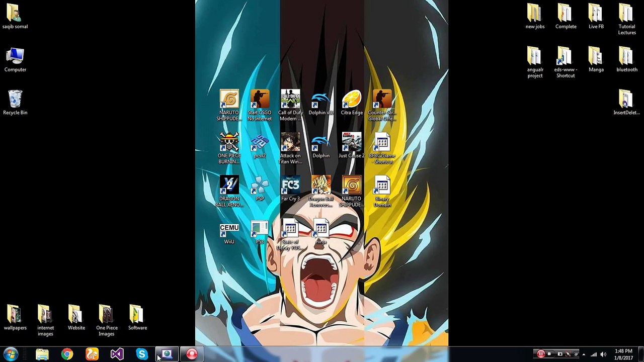
Task: Select the Dolphin x86 shortcut
Action: point(321,104)
